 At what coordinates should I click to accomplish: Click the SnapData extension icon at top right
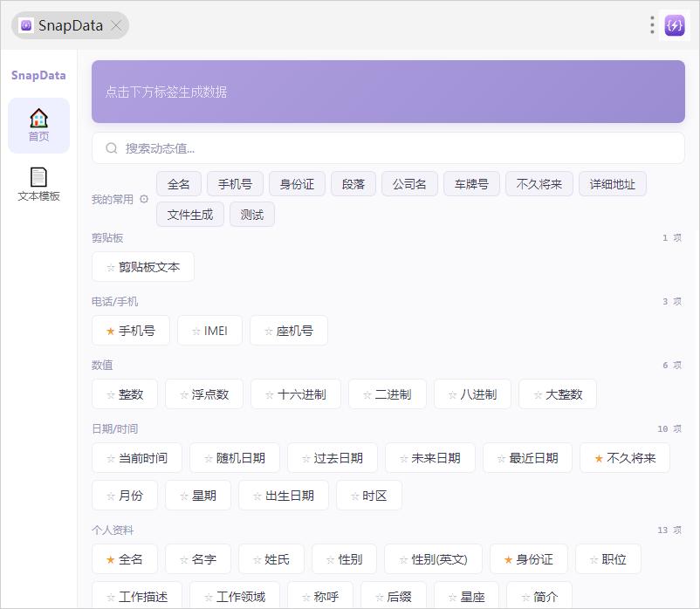[x=674, y=25]
